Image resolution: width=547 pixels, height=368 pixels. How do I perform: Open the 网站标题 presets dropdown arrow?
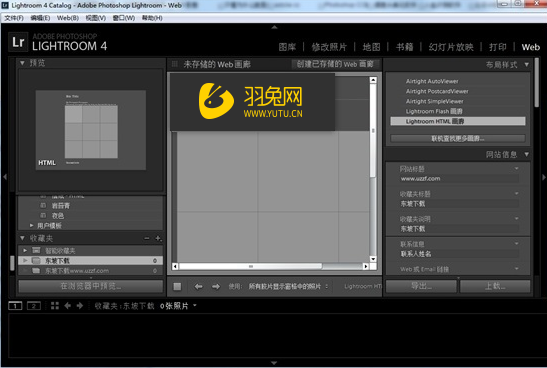click(x=516, y=169)
